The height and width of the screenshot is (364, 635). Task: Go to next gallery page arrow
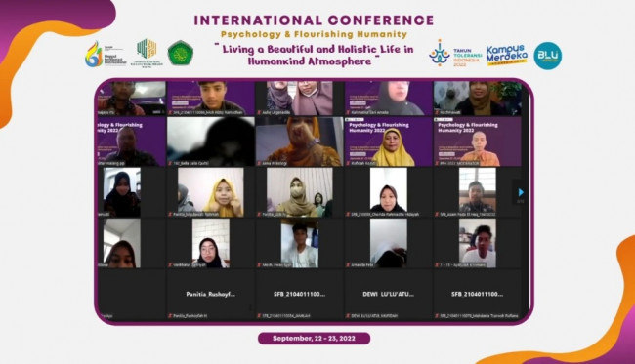[x=521, y=192]
